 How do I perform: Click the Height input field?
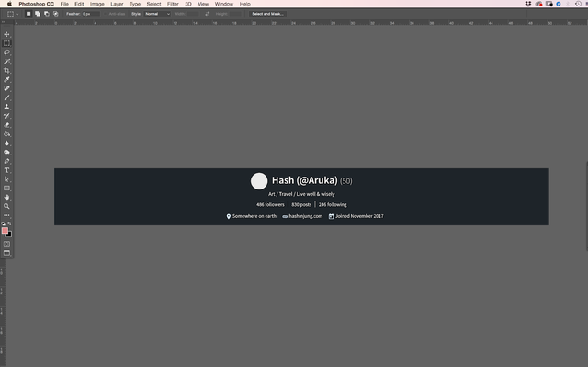(x=235, y=14)
